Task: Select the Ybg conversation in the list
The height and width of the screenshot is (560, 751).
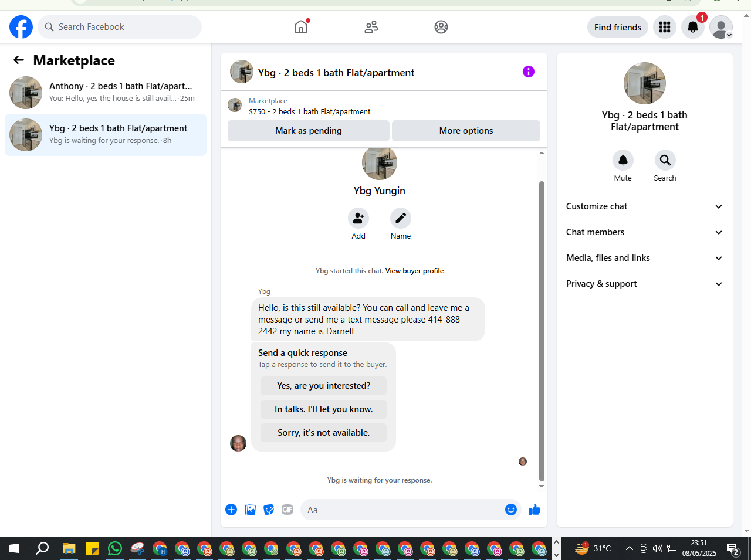Action: click(x=106, y=135)
